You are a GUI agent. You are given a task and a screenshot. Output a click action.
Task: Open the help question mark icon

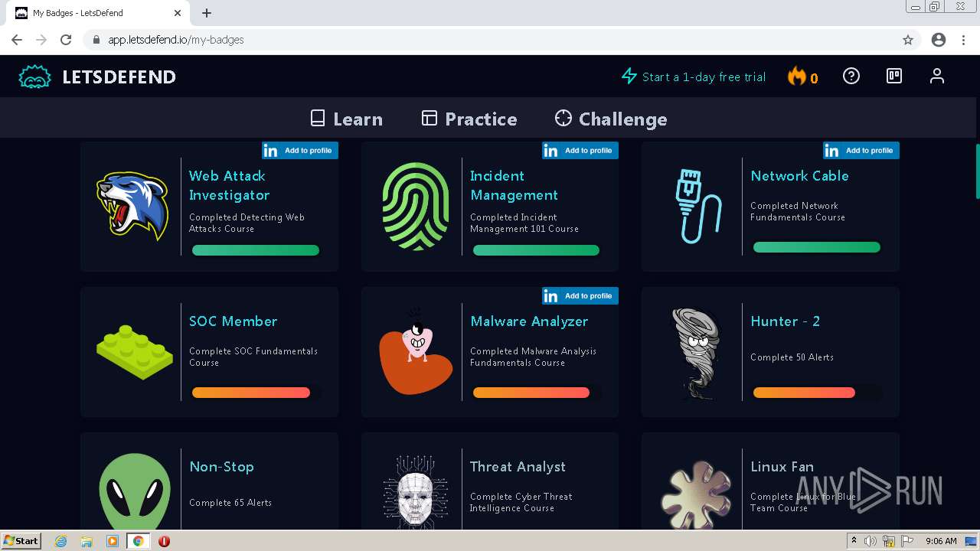click(851, 76)
